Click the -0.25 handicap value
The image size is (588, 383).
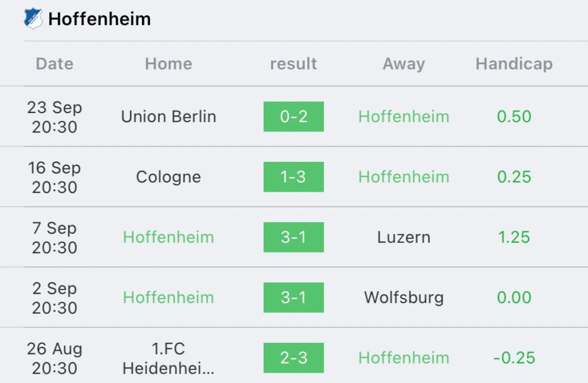[514, 358]
